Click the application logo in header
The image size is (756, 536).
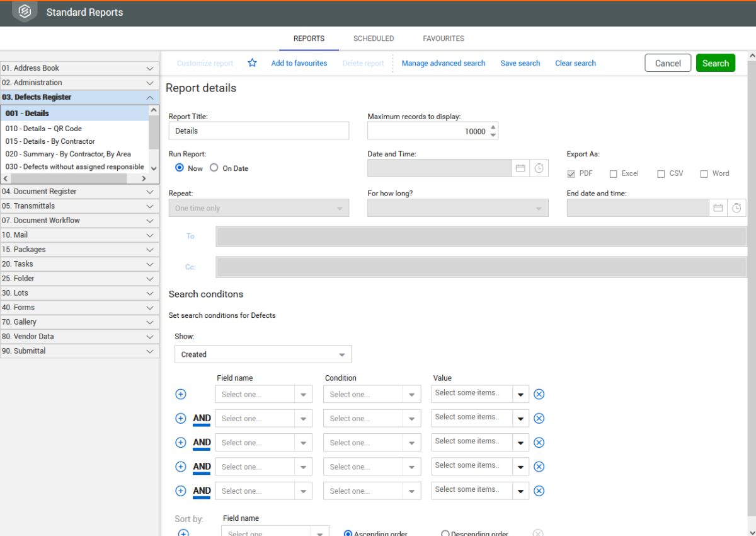click(x=25, y=12)
